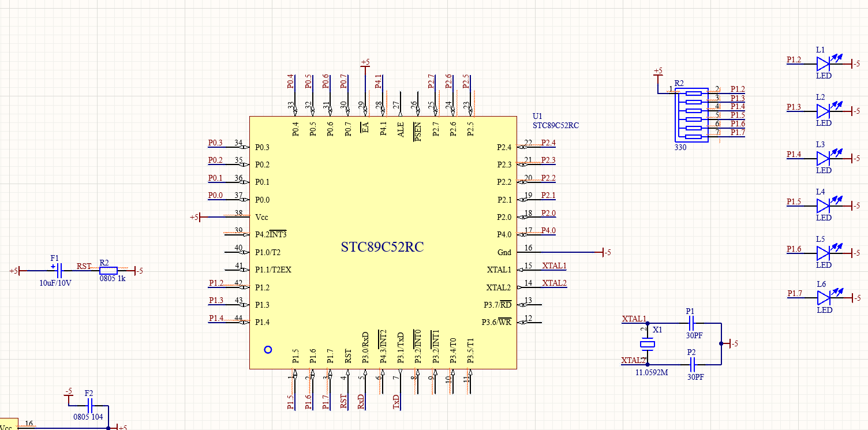Select the 330 resistor network symbol
The width and height of the screenshot is (868, 430).
pos(691,114)
